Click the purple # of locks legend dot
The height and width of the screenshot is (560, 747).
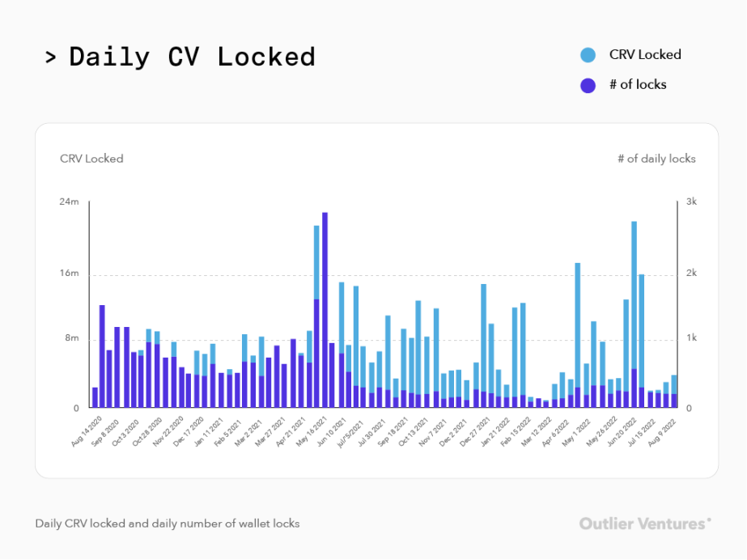(588, 85)
